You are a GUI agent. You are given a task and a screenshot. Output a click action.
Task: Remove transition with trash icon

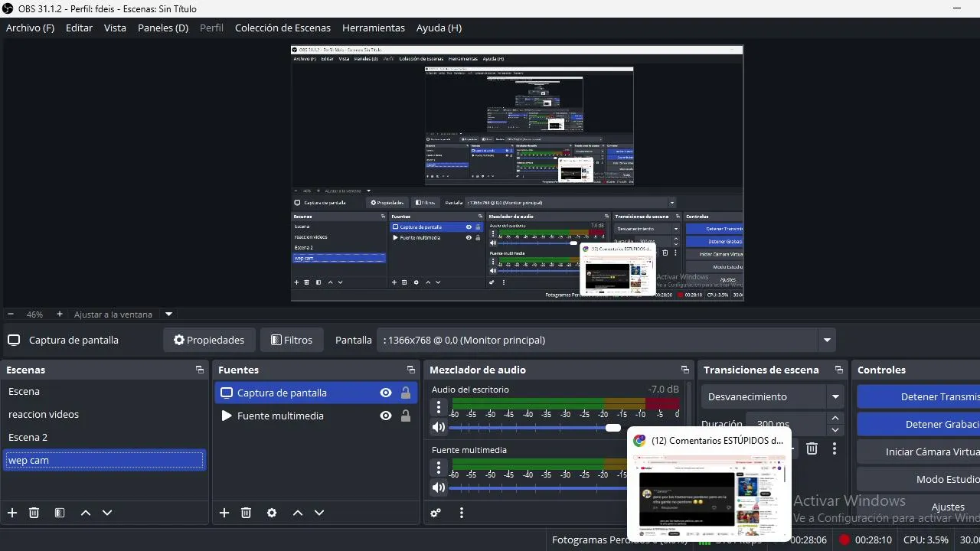[812, 448]
